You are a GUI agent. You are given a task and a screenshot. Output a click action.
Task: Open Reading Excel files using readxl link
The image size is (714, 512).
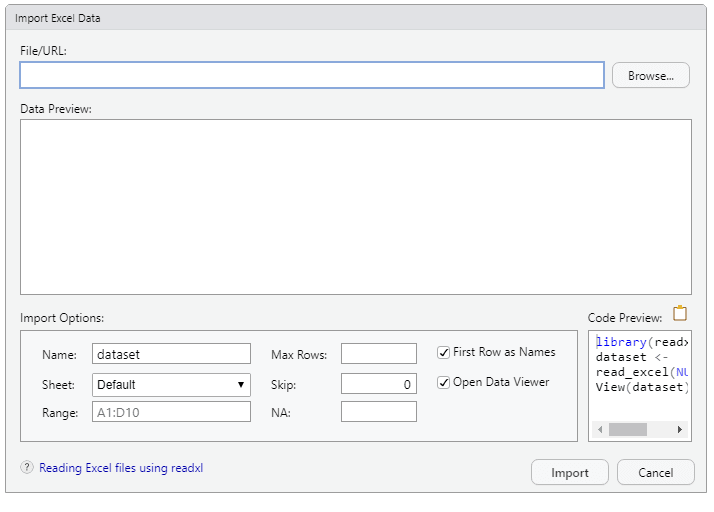pos(121,468)
